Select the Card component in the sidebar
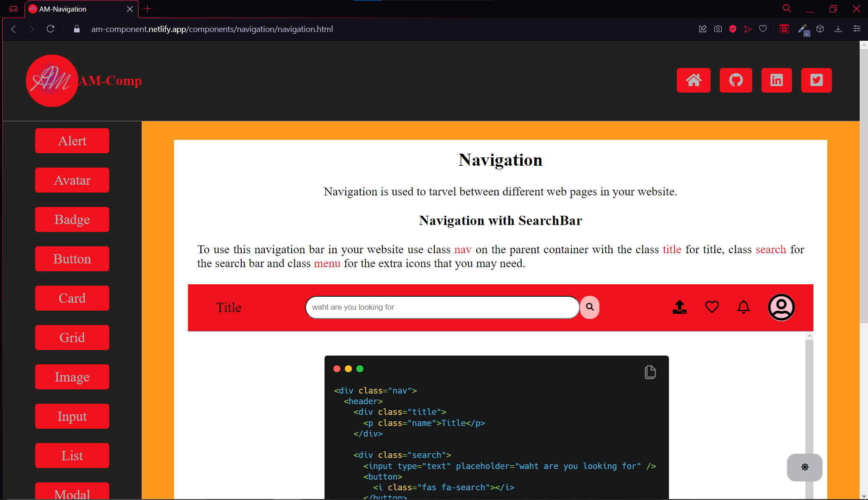 [x=72, y=298]
